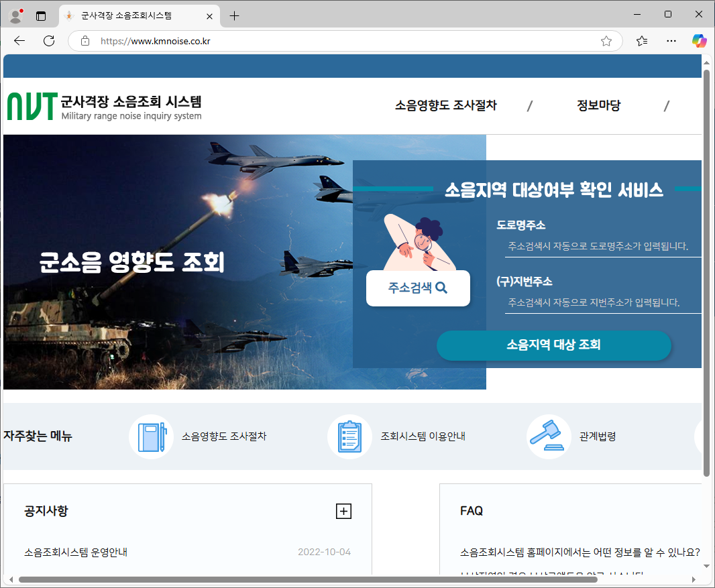
Task: Click the 소음지역 대상 조회 button
Action: (554, 345)
